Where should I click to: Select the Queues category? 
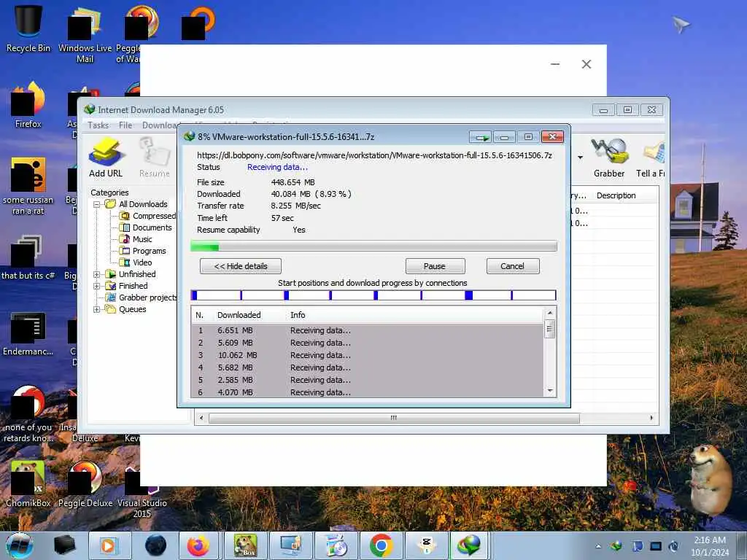(x=126, y=309)
